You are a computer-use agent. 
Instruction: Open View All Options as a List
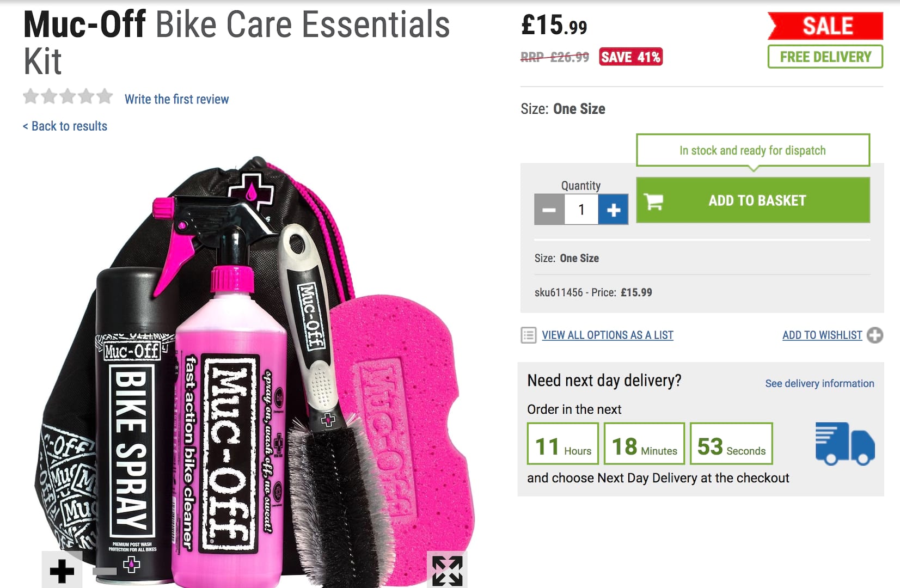tap(608, 335)
